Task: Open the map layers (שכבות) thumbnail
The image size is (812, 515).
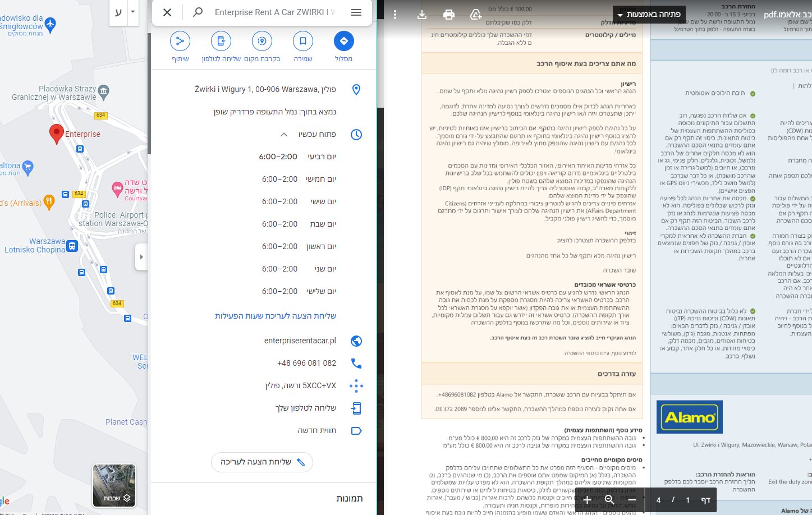Action: coord(114,485)
